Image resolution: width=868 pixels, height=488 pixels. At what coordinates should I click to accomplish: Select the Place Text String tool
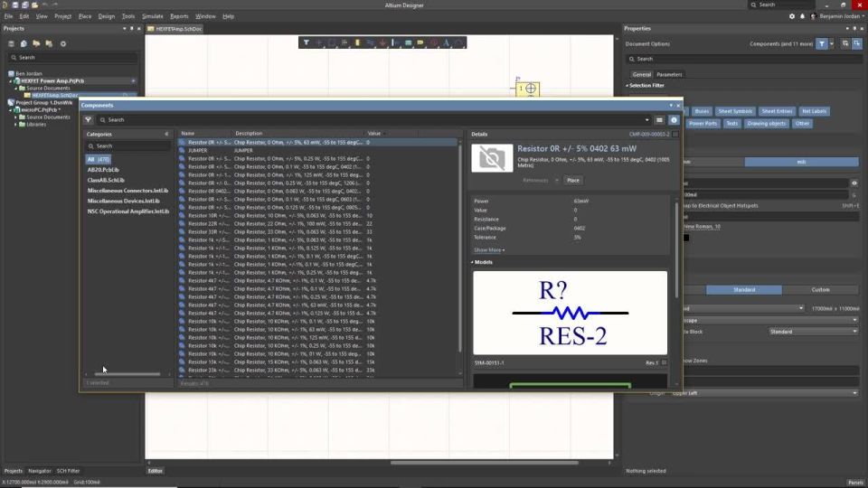coord(446,42)
